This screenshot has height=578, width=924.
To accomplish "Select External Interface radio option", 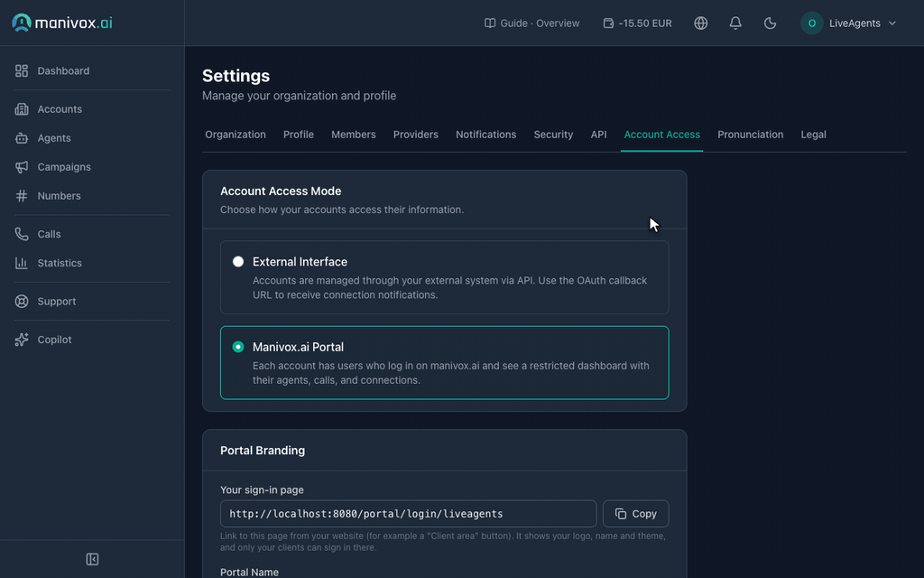I will coord(238,261).
